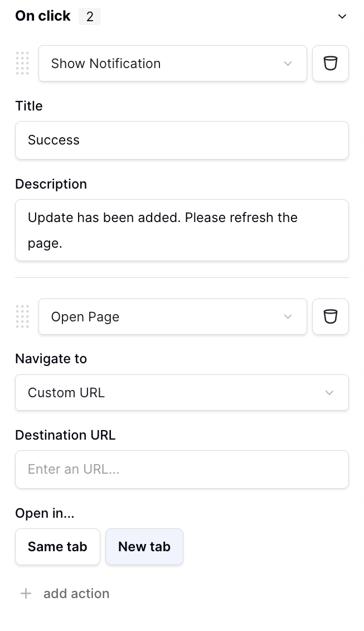Grab the Show Notification drag handle

pyautogui.click(x=22, y=64)
